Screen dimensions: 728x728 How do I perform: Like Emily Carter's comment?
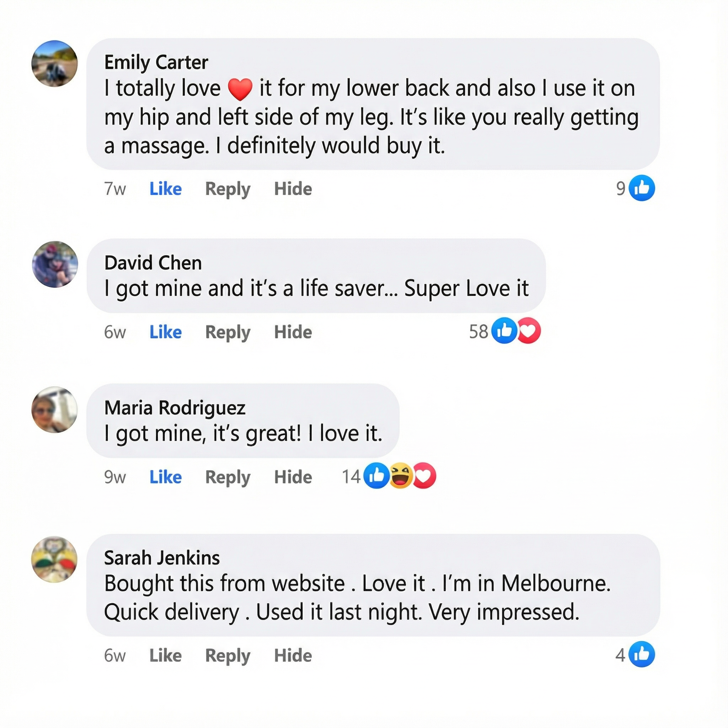tap(165, 189)
